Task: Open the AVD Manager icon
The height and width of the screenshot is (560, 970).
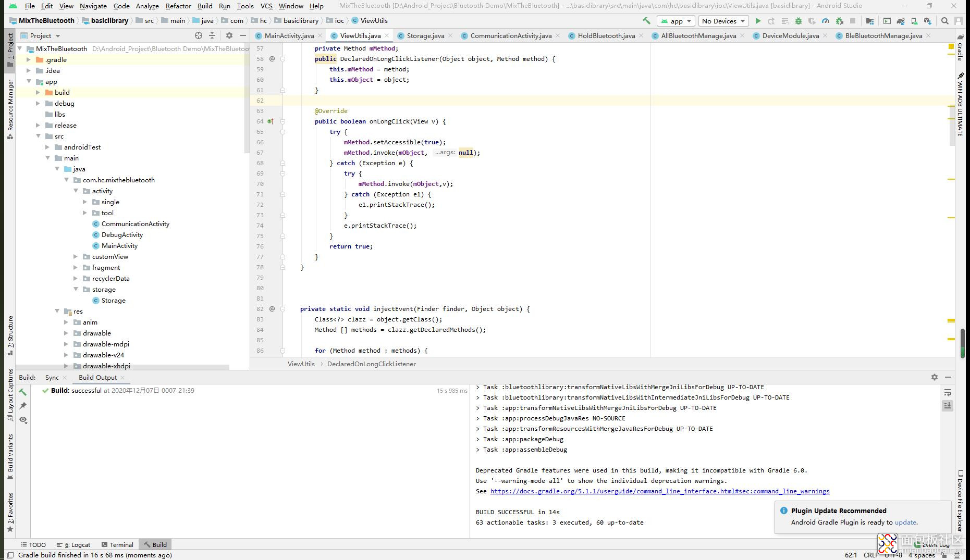Action: tap(914, 21)
